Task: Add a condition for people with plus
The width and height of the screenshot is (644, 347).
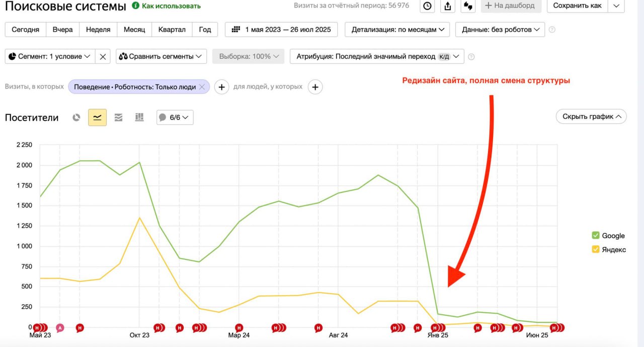Action: [315, 87]
